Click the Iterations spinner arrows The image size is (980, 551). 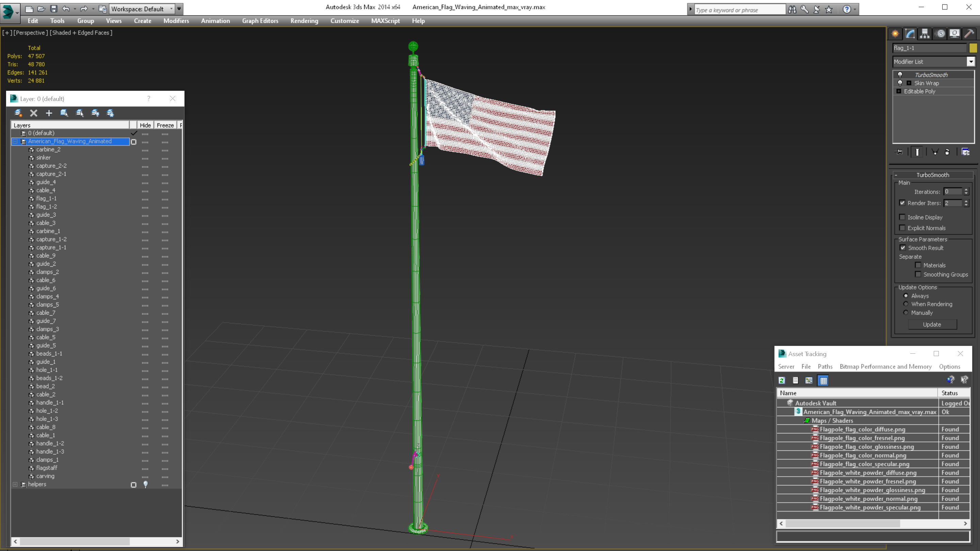[x=966, y=191]
